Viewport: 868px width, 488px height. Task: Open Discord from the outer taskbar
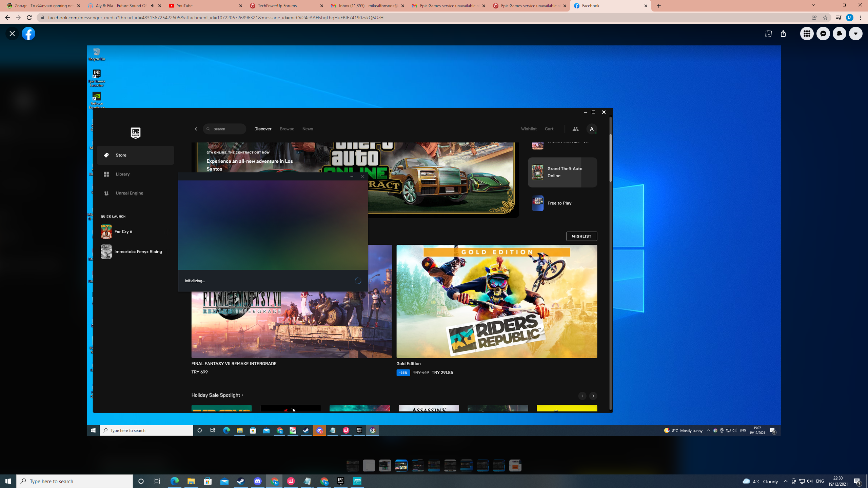coord(258,481)
